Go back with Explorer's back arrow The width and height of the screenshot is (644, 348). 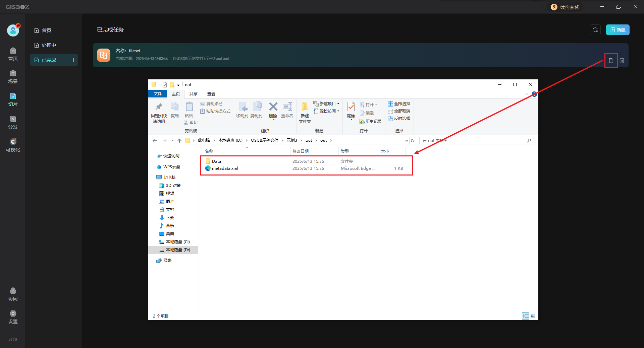pyautogui.click(x=155, y=141)
